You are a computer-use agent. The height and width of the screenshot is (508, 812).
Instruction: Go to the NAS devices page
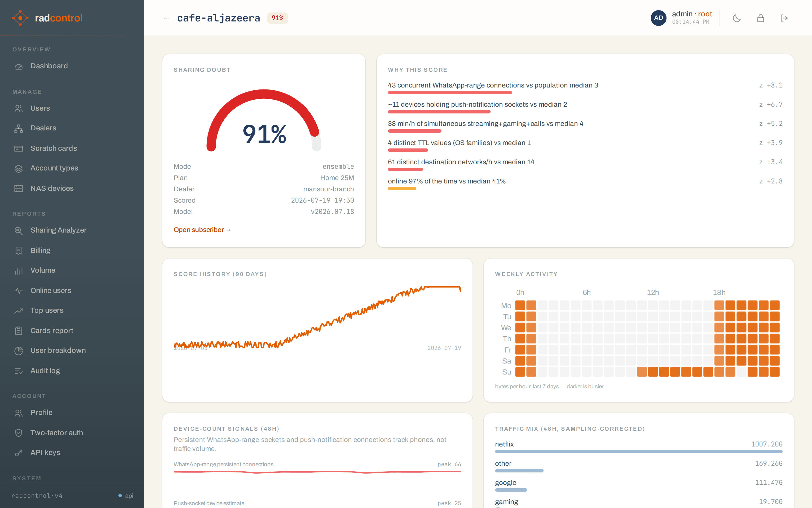coord(72,189)
